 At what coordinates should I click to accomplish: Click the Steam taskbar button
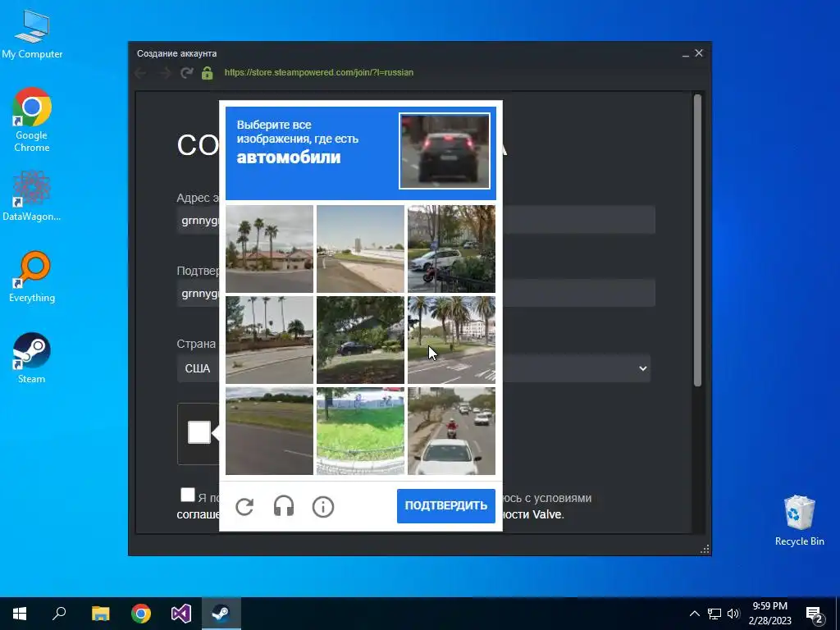[221, 614]
